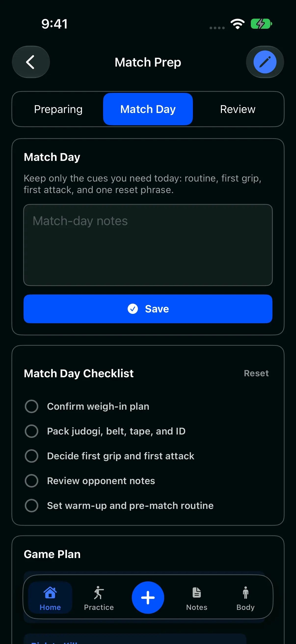The width and height of the screenshot is (296, 644).
Task: Check off Confirm weigh-in plan
Action: click(x=31, y=406)
